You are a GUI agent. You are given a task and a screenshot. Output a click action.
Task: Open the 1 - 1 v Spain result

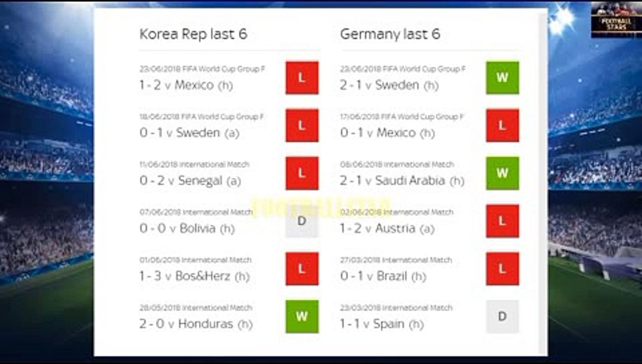382,324
